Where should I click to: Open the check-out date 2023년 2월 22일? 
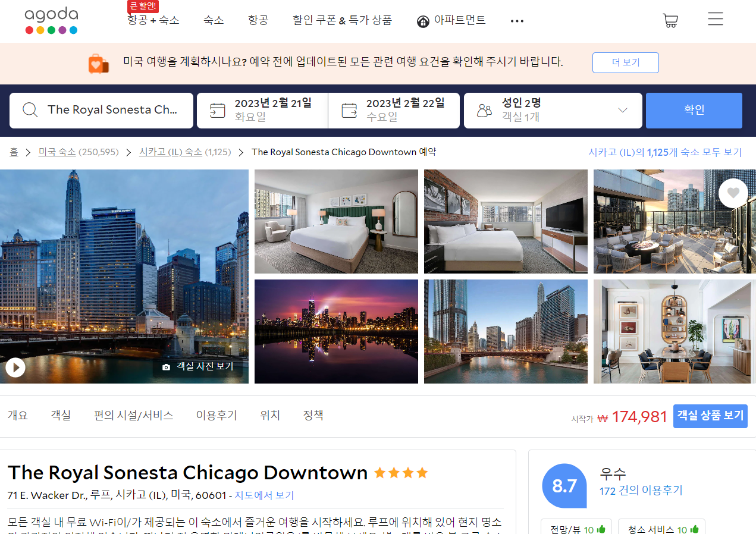(394, 111)
